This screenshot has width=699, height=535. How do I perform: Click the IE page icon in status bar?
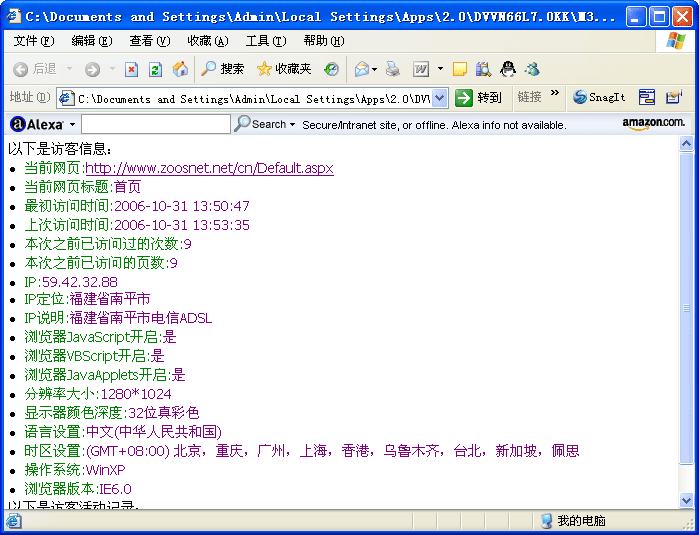[x=14, y=521]
